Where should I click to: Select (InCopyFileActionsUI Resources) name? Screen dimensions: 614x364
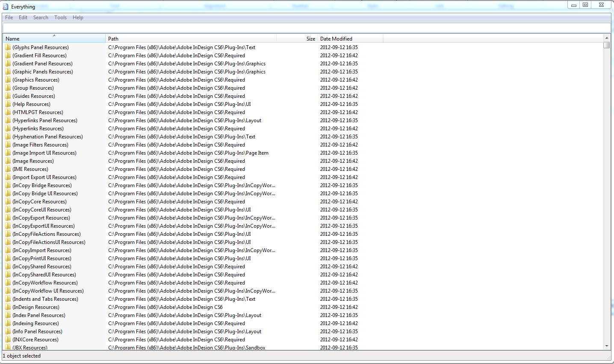click(x=49, y=242)
